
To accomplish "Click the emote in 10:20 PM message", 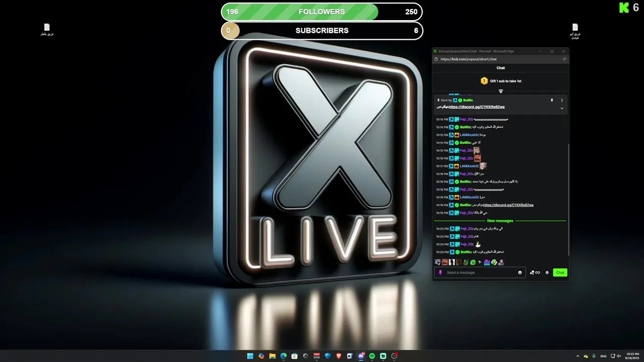I will click(x=478, y=244).
